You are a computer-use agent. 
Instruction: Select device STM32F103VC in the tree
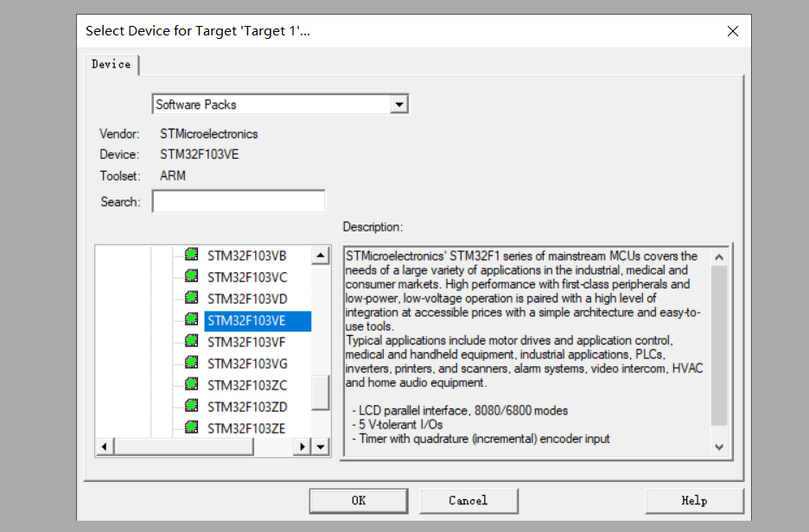pos(247,278)
